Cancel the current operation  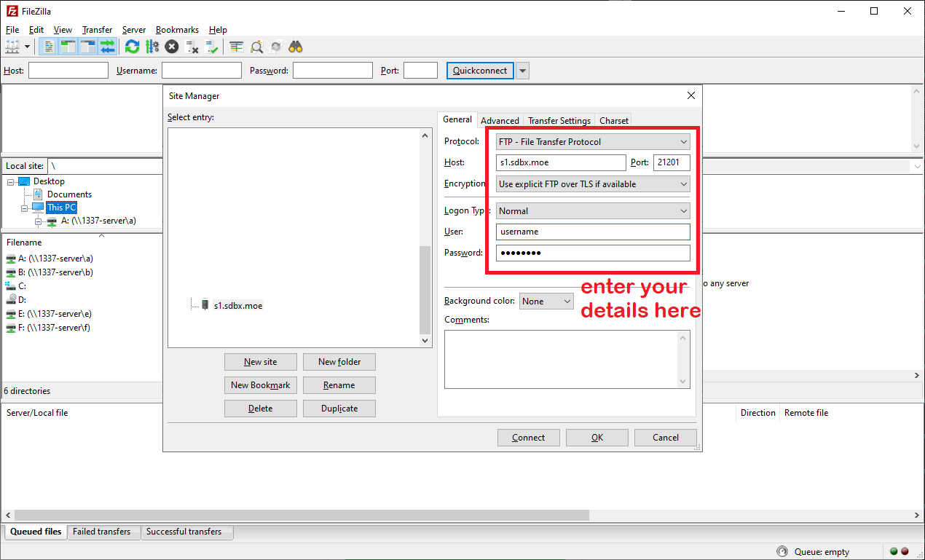(x=171, y=47)
